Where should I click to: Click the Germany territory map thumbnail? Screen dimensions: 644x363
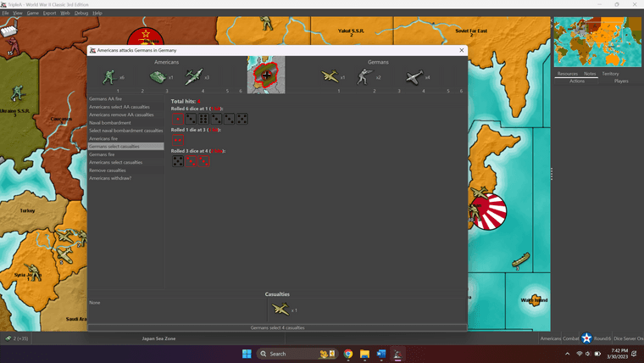266,75
